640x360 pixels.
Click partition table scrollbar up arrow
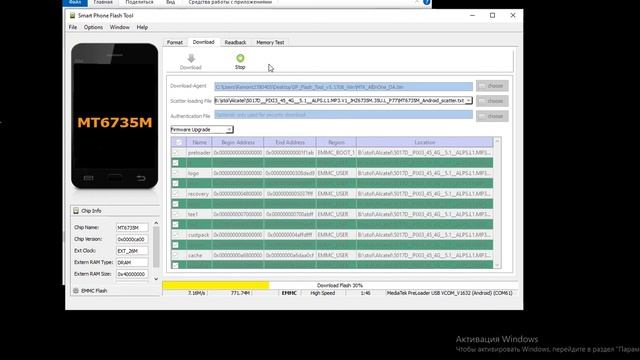(497, 142)
